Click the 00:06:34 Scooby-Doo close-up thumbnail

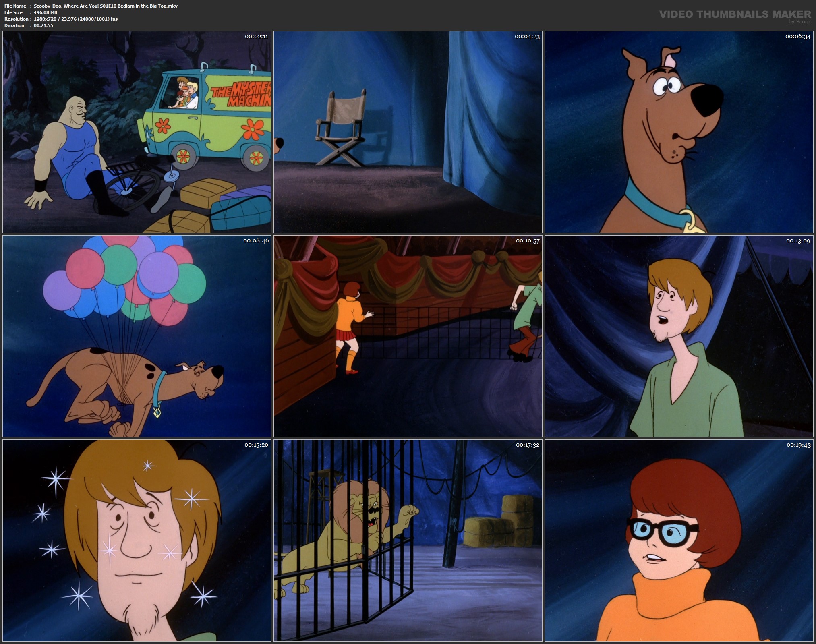[679, 132]
